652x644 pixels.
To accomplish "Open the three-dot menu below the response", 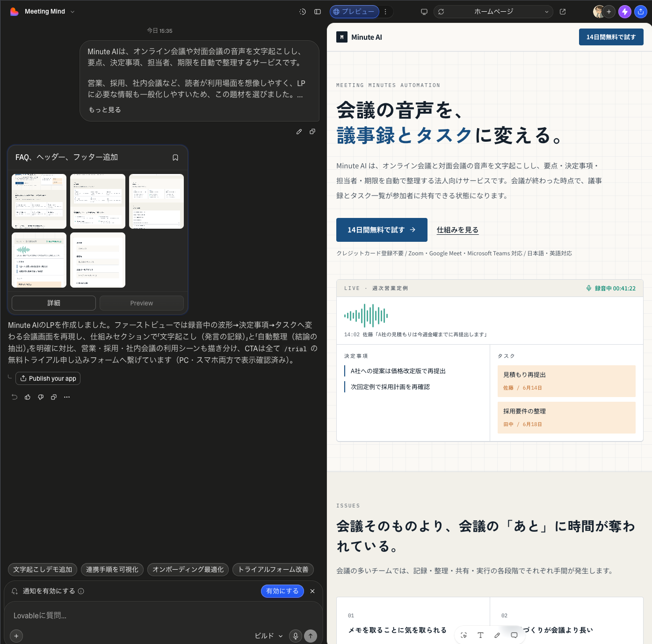I will coord(67,397).
